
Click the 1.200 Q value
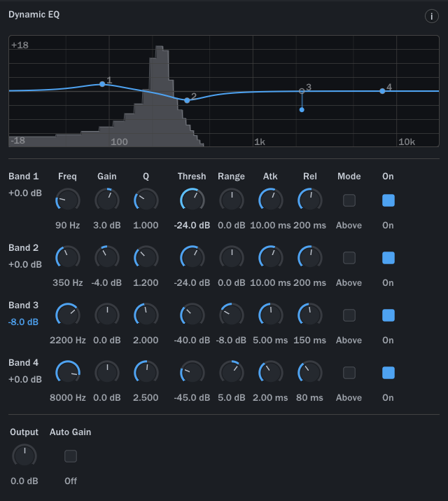(146, 283)
